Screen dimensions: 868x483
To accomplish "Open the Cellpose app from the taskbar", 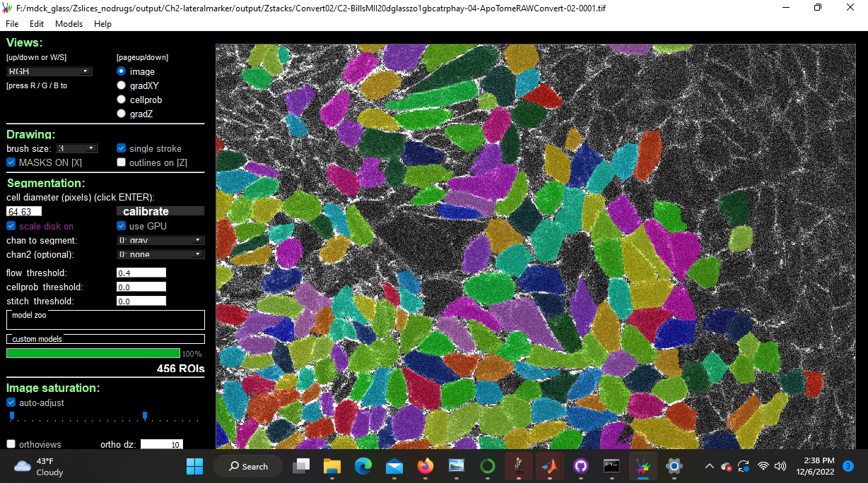I will click(643, 466).
